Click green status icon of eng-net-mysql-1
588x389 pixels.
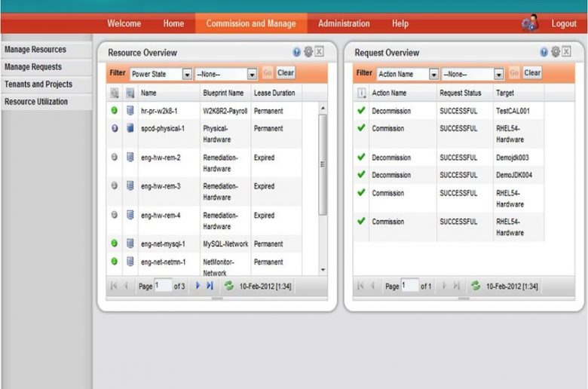[115, 243]
